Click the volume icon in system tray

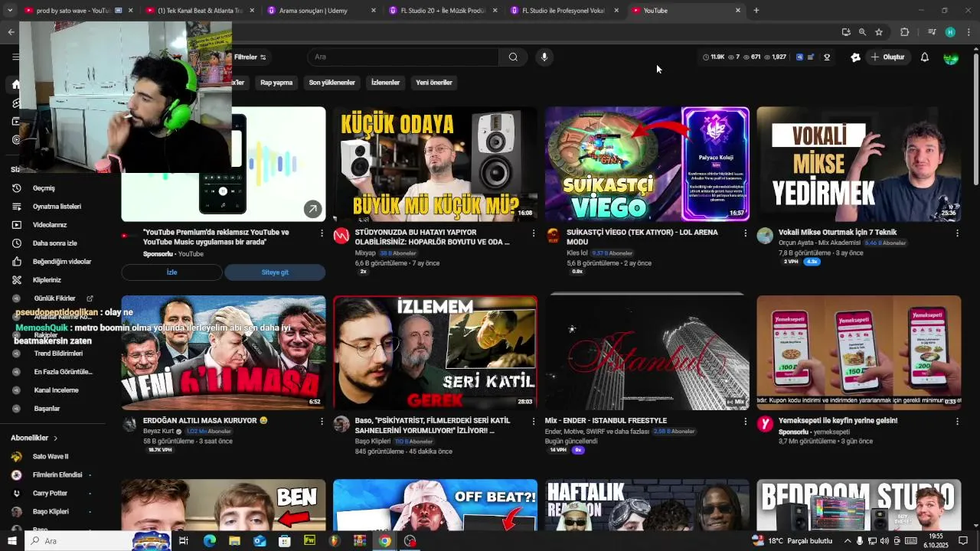(884, 541)
